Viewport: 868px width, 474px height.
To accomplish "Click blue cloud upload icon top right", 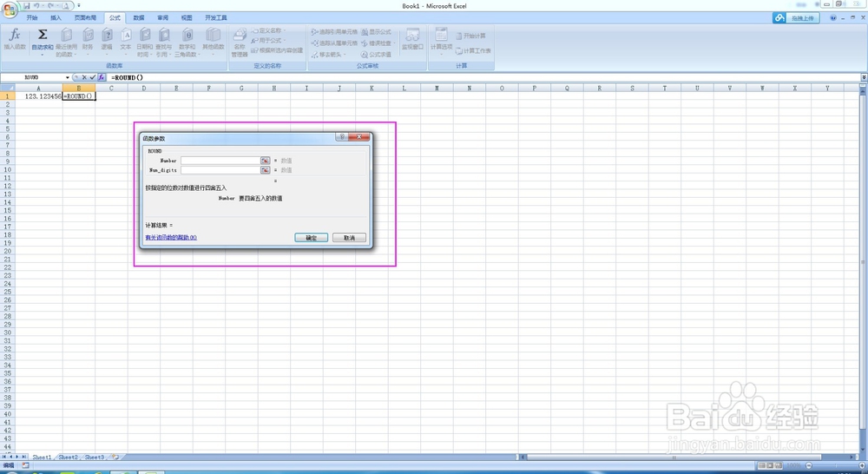I will (x=779, y=17).
